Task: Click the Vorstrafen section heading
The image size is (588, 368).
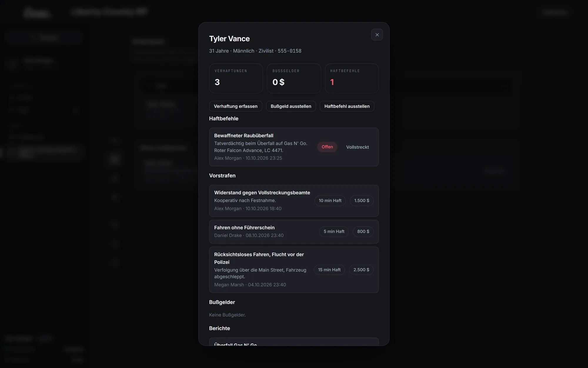Action: (222, 176)
